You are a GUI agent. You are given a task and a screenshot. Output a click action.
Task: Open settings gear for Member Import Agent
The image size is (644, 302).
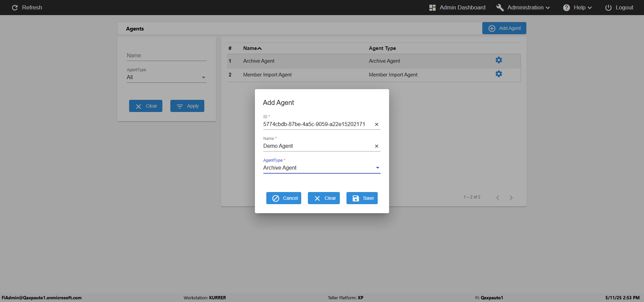499,74
